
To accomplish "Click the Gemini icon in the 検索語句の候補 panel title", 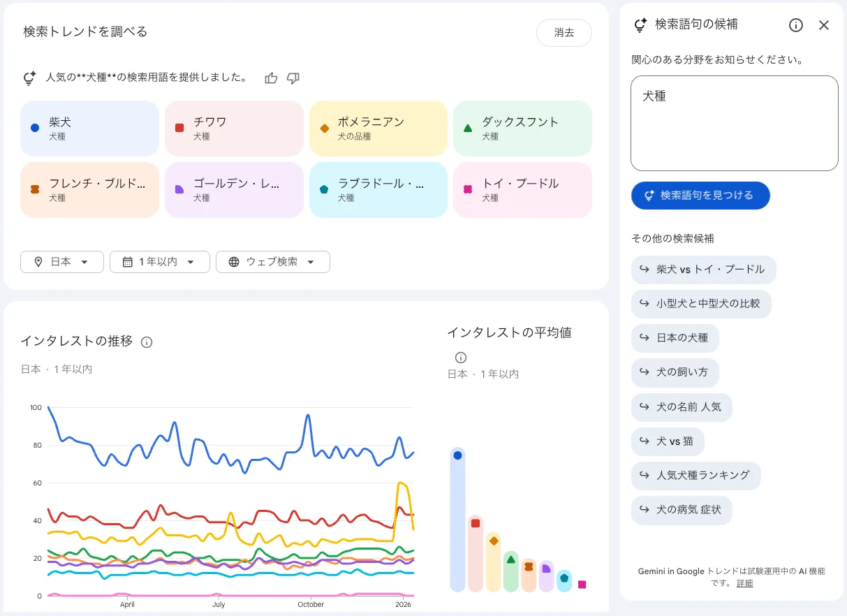I will pos(640,24).
